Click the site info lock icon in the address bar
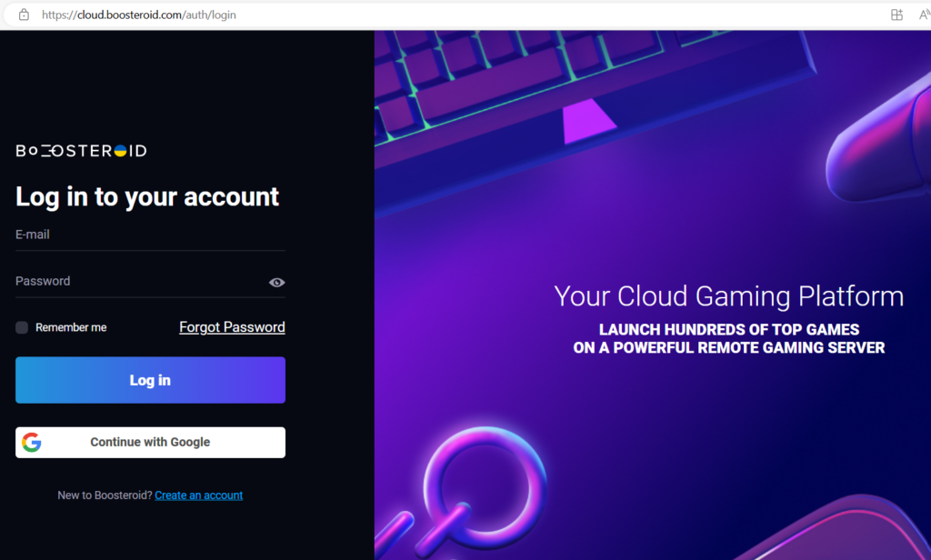Screen dimensions: 931x560 coord(24,15)
